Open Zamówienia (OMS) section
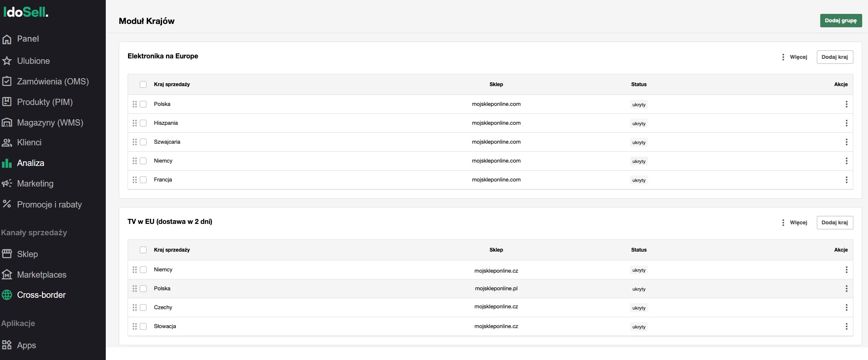The image size is (868, 360). coord(53,81)
